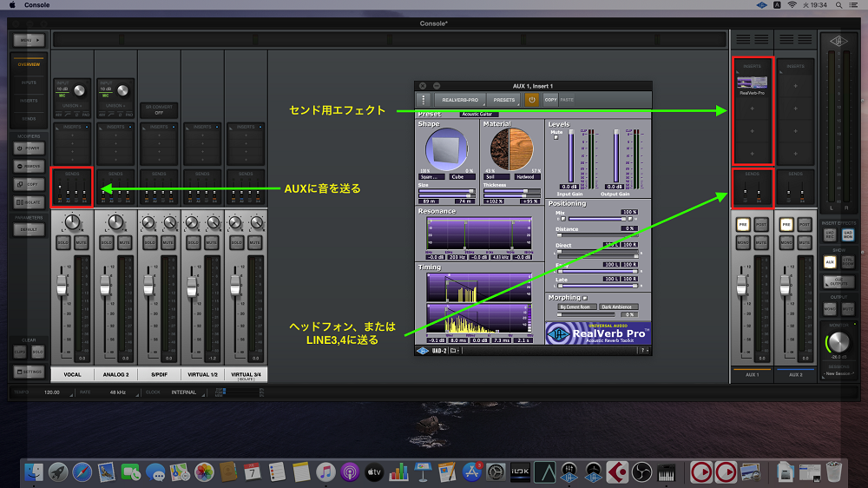This screenshot has width=868, height=488.
Task: Open the RealVerb-Pro insert on AUX 1
Action: [752, 84]
